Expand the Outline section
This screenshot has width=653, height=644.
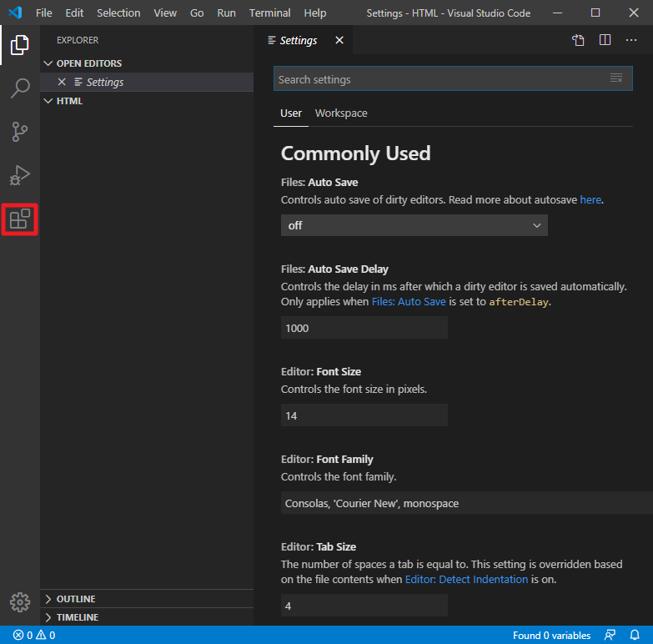pos(48,599)
